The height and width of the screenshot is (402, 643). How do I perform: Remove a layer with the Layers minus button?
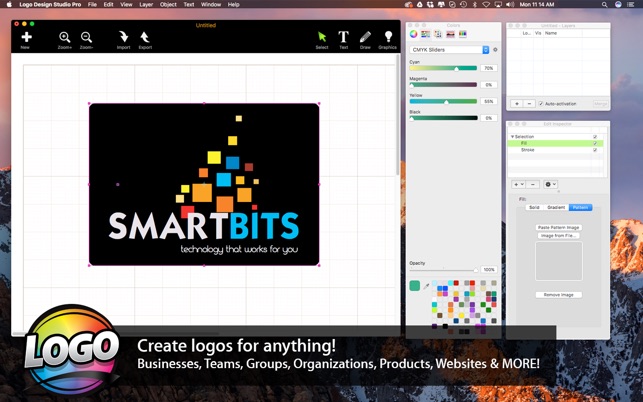pyautogui.click(x=529, y=104)
